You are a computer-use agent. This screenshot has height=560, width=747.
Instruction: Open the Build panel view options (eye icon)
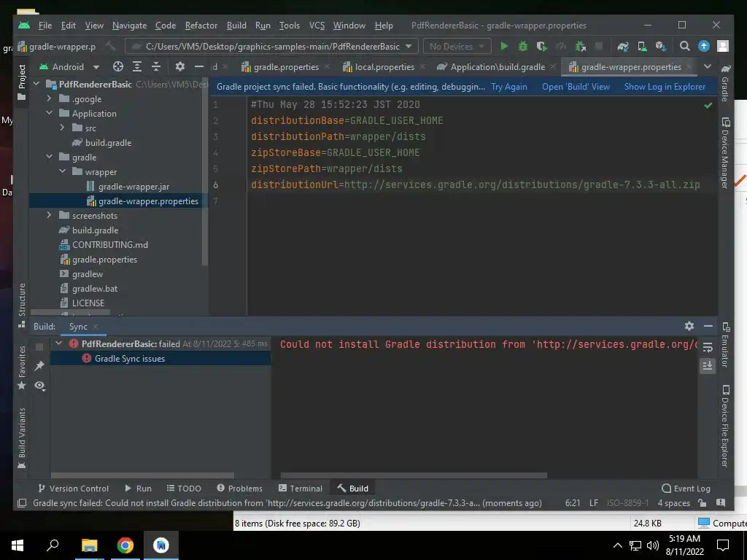(x=39, y=385)
